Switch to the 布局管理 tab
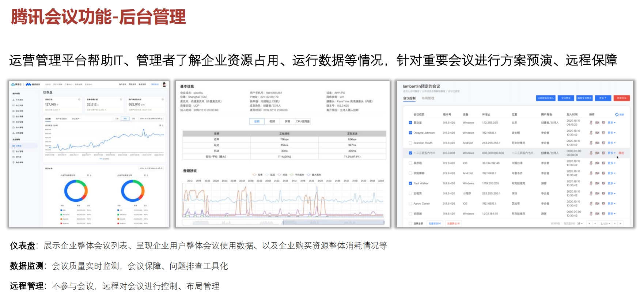The image size is (644, 304). 428,98
